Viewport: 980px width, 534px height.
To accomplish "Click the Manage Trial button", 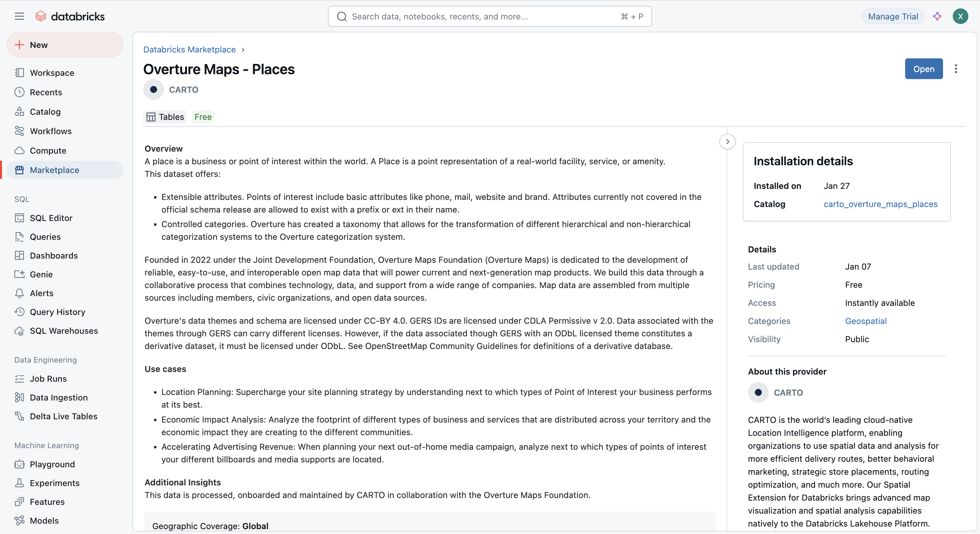I will (x=893, y=16).
